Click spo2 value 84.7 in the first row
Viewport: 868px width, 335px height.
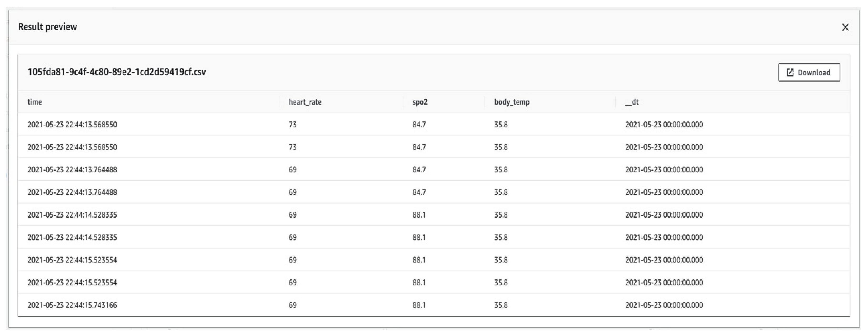[x=419, y=125]
